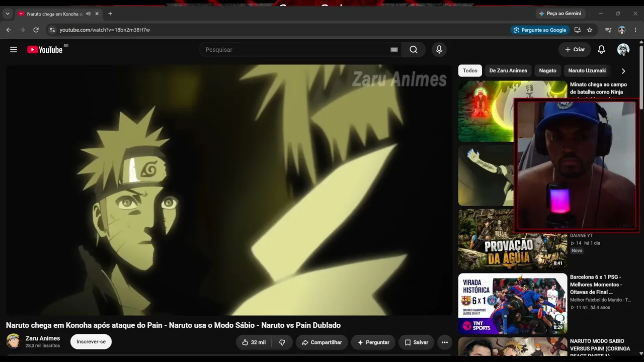This screenshot has height=362, width=644.
Task: Open Provação da Águia video thumbnail
Action: [x=513, y=239]
